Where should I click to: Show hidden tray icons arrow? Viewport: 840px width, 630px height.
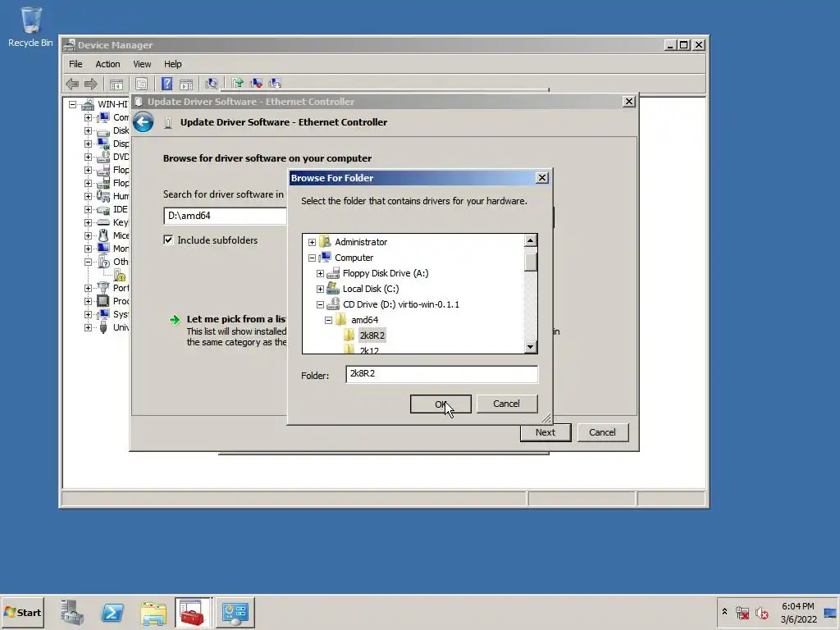(x=724, y=611)
